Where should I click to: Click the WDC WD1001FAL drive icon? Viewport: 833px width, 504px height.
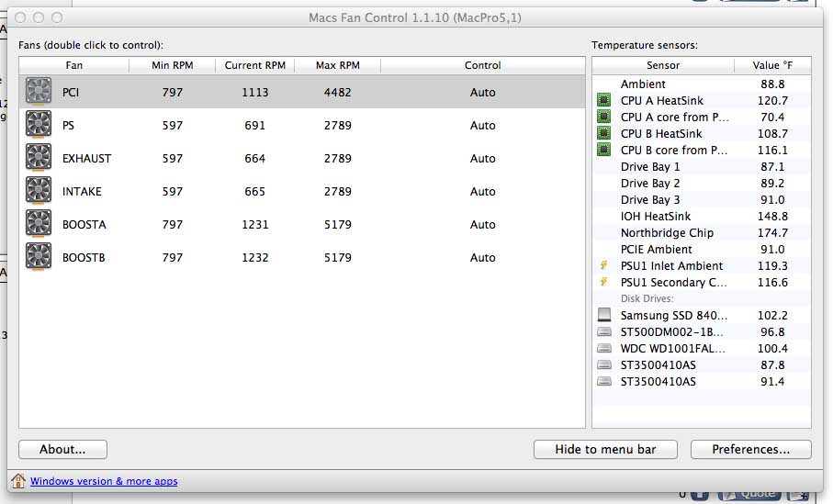[604, 348]
